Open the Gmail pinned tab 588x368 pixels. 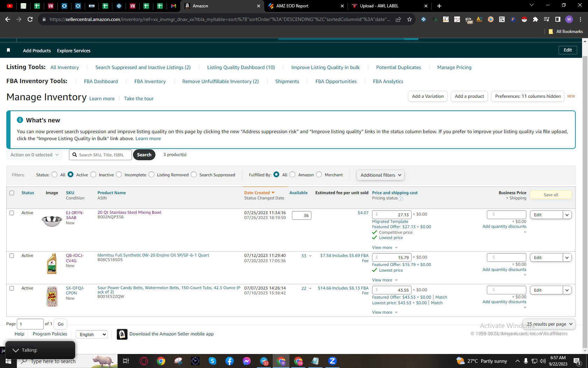click(x=174, y=6)
